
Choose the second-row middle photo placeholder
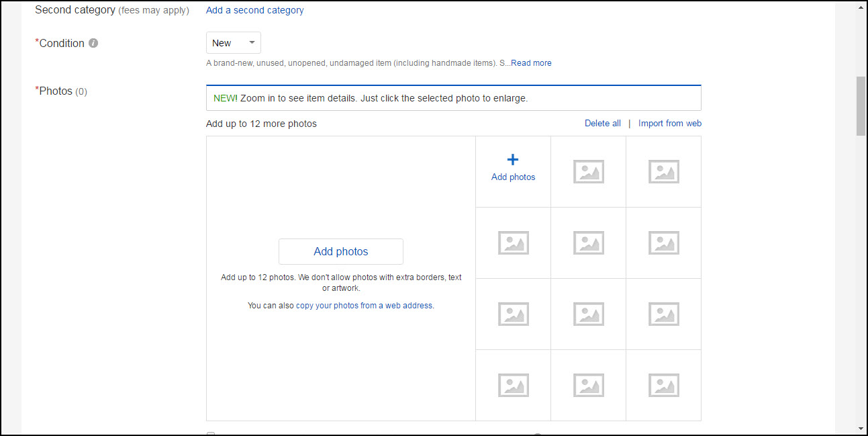pyautogui.click(x=588, y=243)
